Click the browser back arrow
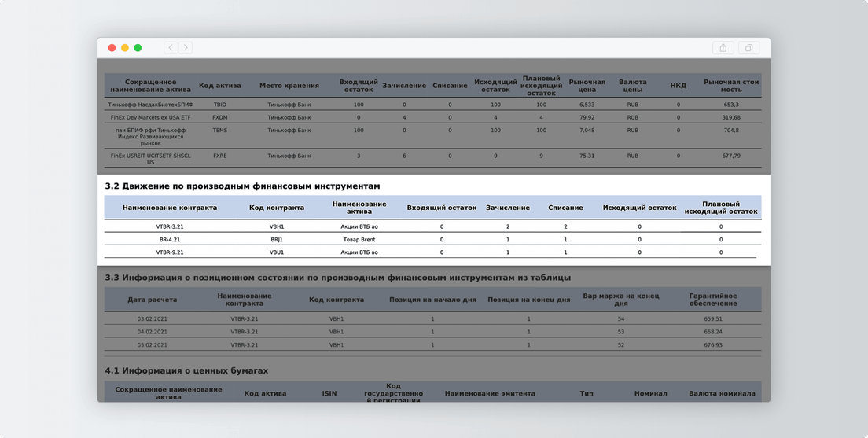This screenshot has width=868, height=438. click(171, 48)
